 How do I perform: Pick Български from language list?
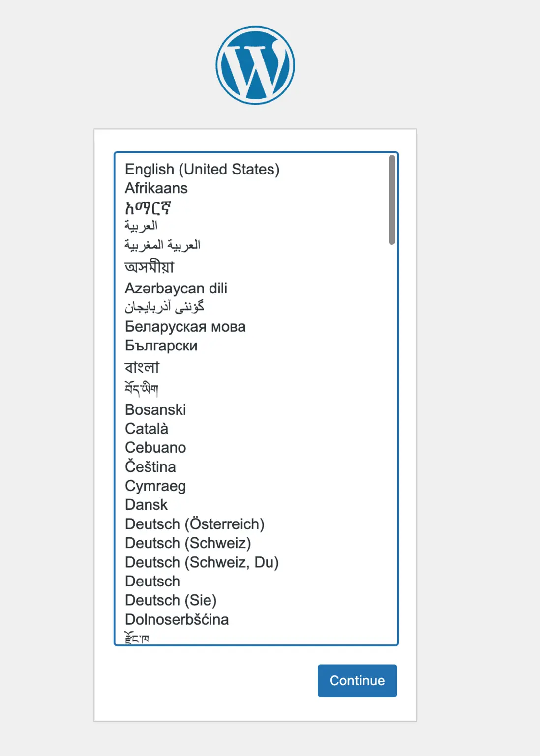161,346
